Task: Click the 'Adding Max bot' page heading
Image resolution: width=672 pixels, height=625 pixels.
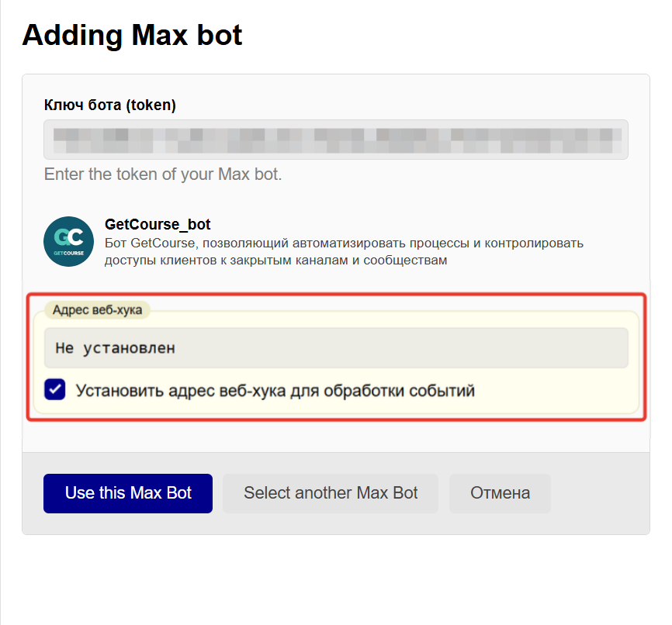Action: [133, 36]
